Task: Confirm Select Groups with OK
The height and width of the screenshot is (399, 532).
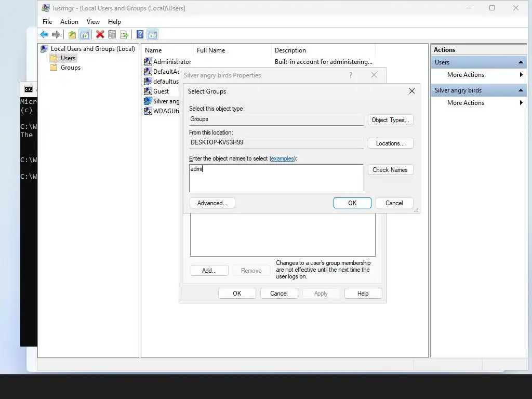Action: coord(352,203)
